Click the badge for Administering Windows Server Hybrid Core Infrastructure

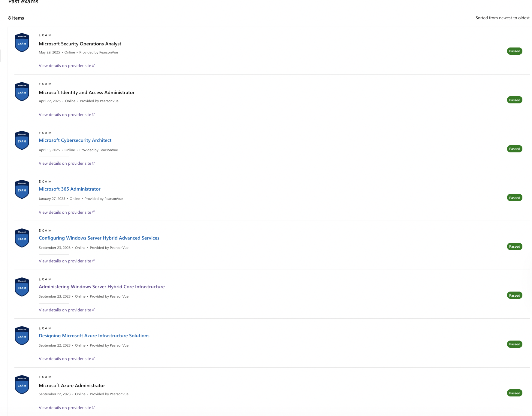(x=22, y=287)
